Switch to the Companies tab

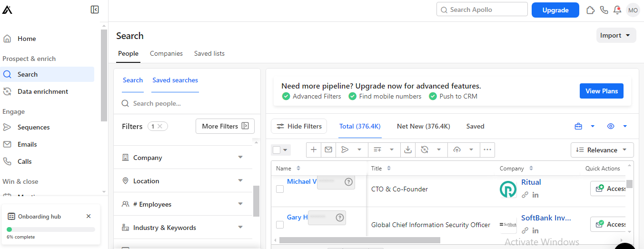tap(166, 53)
